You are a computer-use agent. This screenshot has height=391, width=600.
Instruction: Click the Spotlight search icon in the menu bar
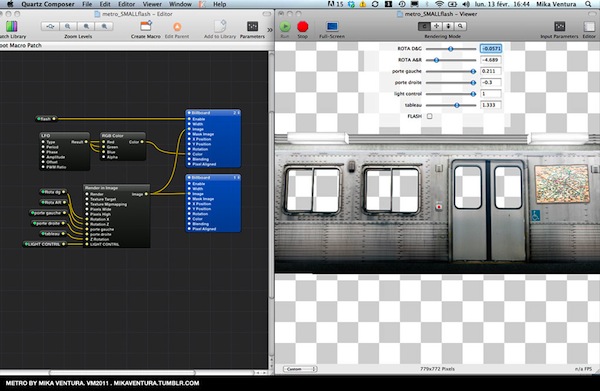(x=588, y=4)
